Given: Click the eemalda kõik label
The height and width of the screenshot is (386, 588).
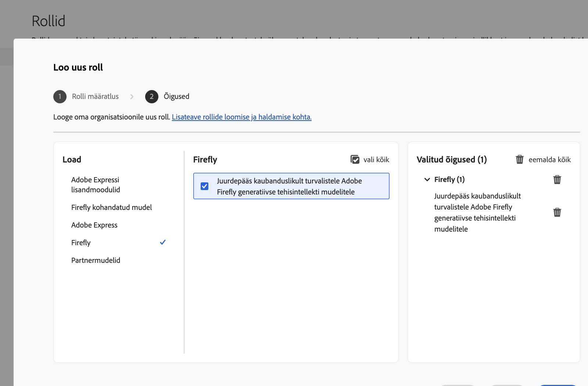Looking at the screenshot, I should pyautogui.click(x=549, y=160).
